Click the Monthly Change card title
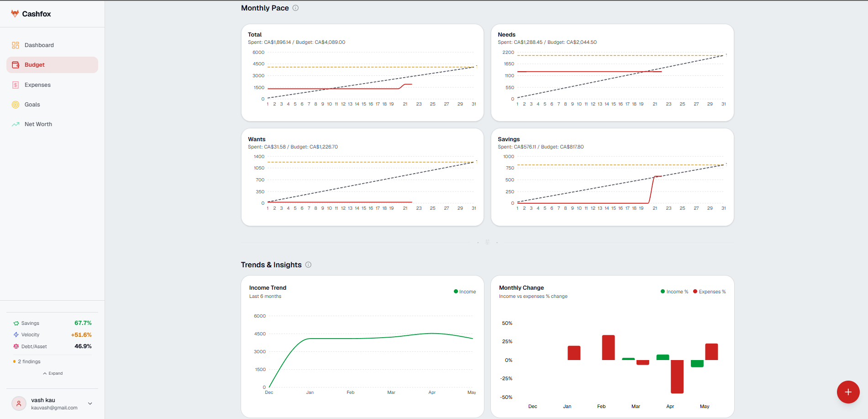Image resolution: width=868 pixels, height=419 pixels. [521, 288]
